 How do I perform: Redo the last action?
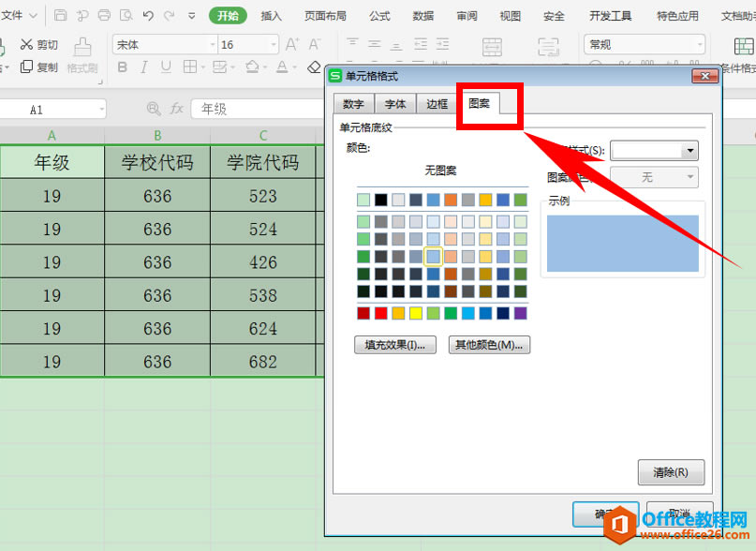pos(170,15)
